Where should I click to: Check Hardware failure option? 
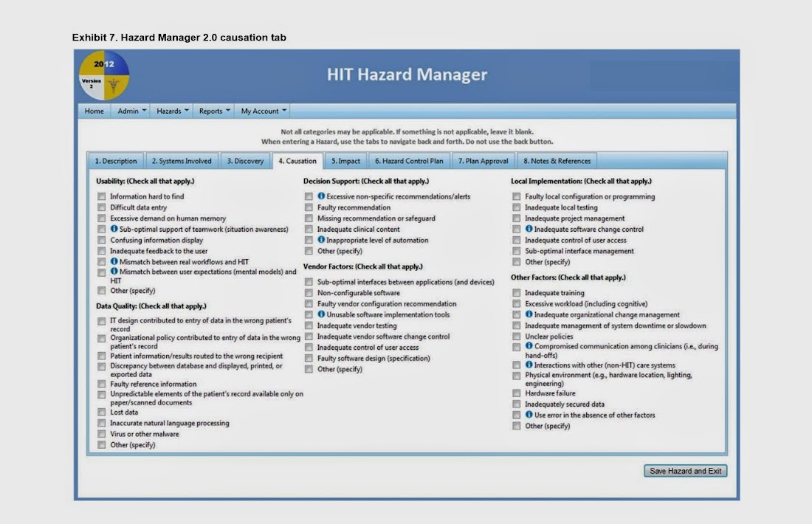pos(516,393)
